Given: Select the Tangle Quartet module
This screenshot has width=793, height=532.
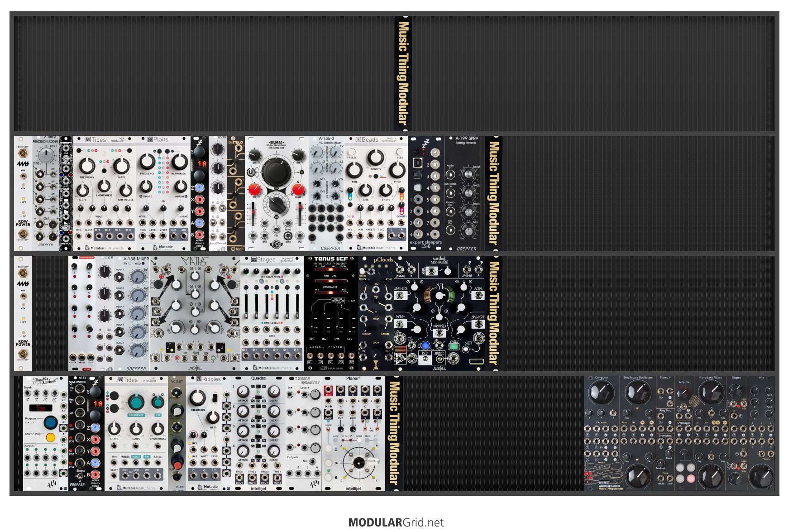Looking at the screenshot, I should tap(304, 434).
